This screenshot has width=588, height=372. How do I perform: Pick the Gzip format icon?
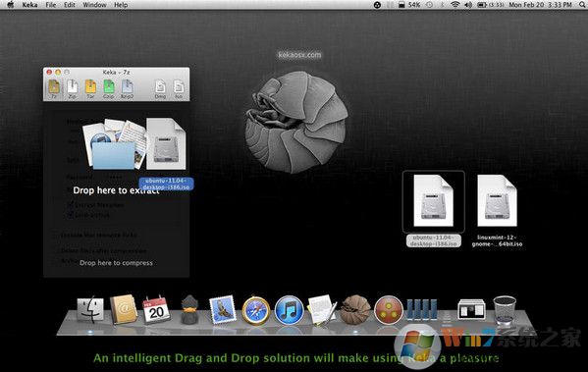pos(108,88)
